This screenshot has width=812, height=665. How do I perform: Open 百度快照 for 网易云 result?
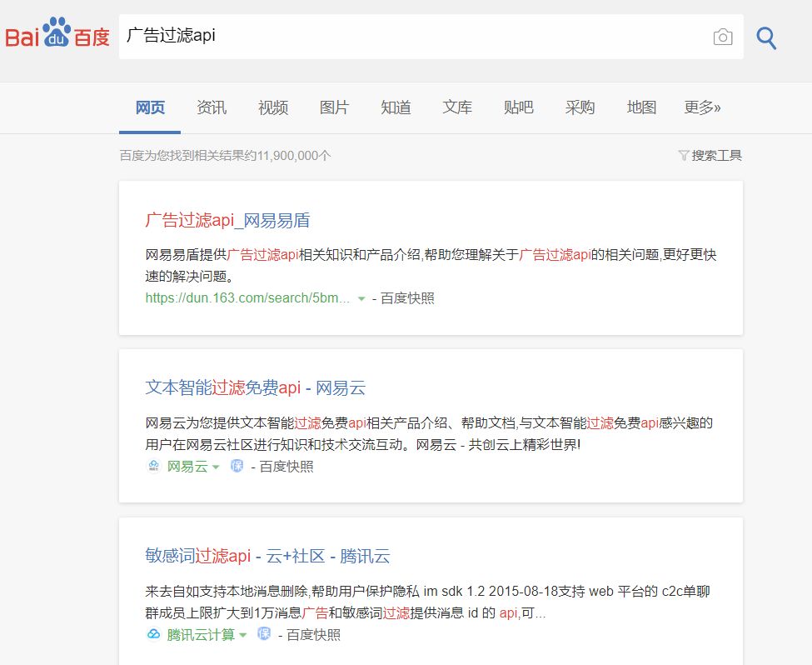pos(286,467)
